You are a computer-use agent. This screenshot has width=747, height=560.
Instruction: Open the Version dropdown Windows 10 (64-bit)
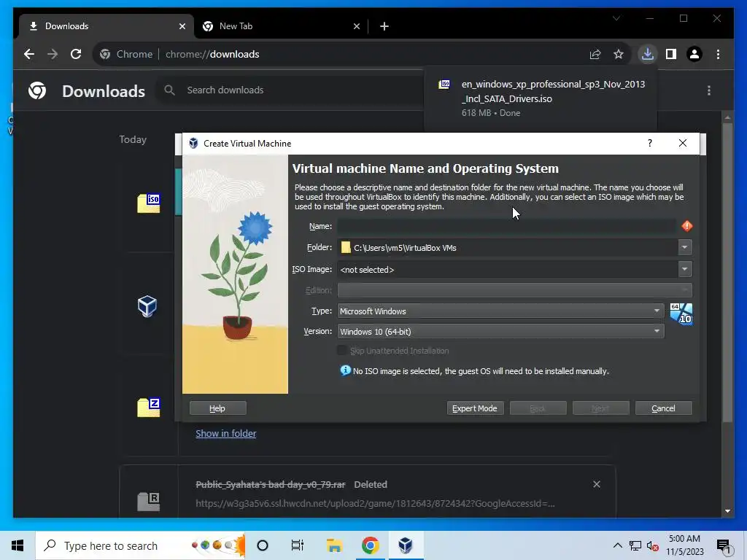tap(500, 332)
